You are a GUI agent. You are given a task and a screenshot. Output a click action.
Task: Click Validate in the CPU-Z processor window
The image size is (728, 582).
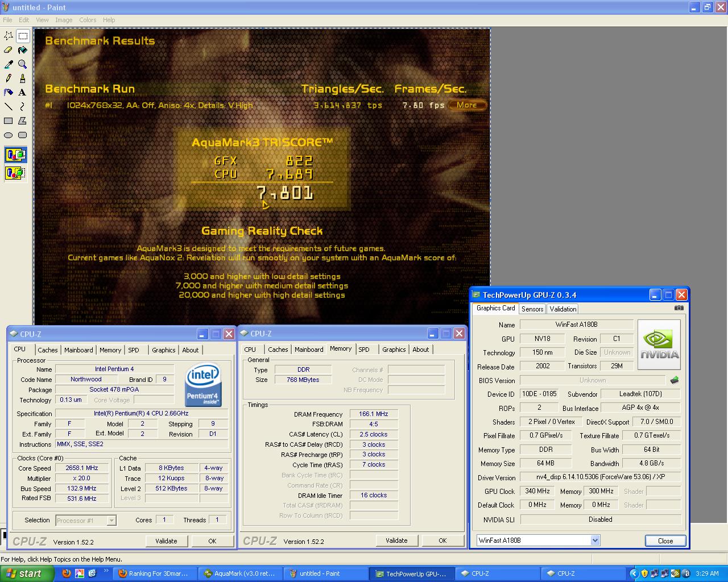166,541
